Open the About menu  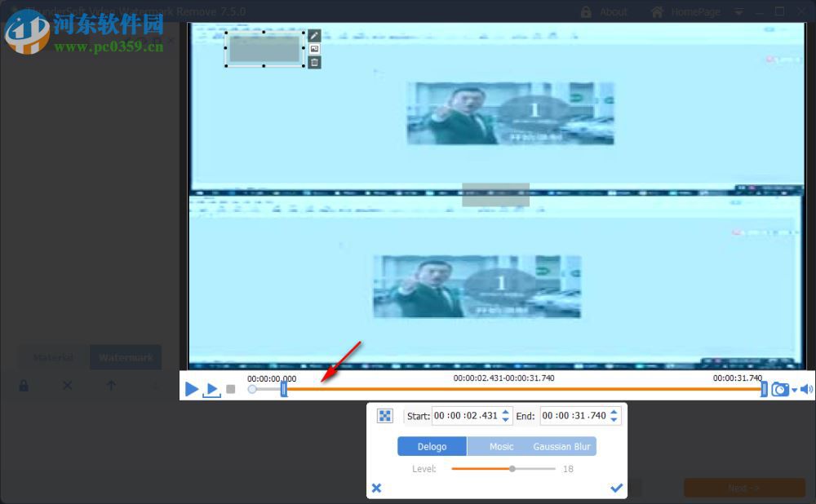tap(612, 11)
